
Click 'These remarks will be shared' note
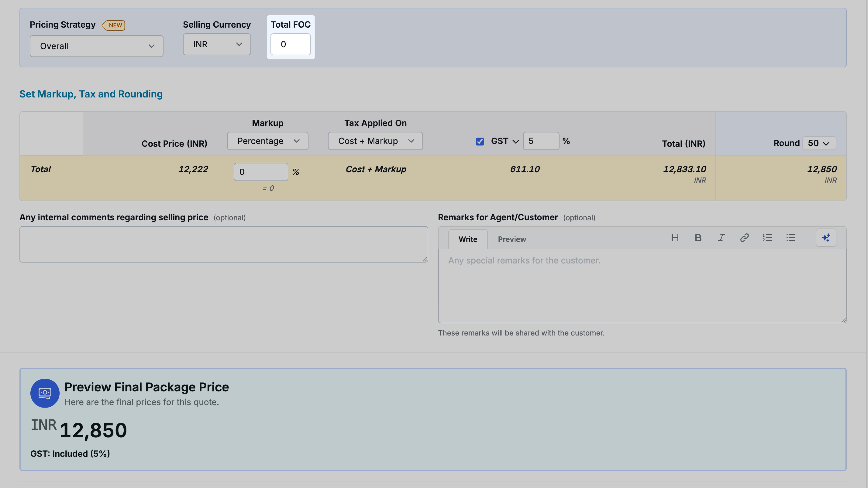click(521, 333)
